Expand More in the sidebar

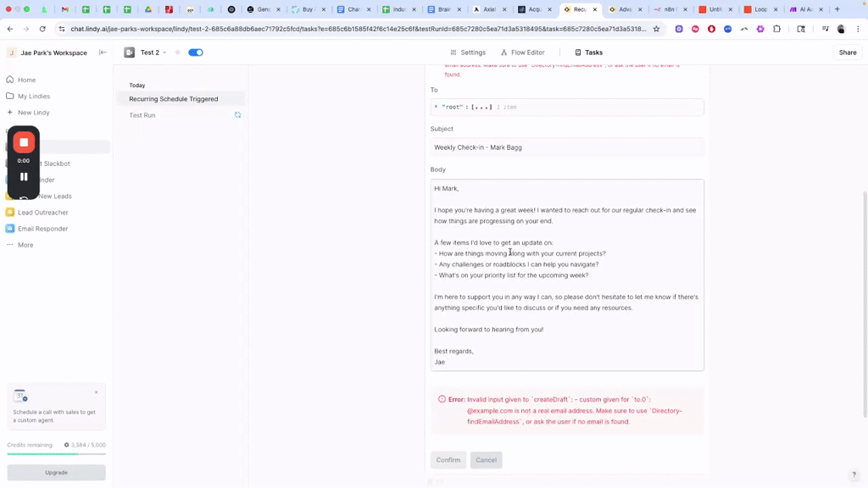coord(25,245)
